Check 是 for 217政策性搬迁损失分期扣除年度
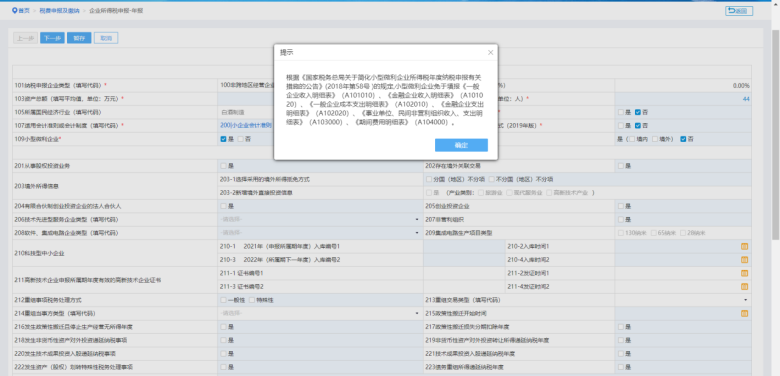Image resolution: width=780 pixels, height=376 pixels. click(621, 327)
